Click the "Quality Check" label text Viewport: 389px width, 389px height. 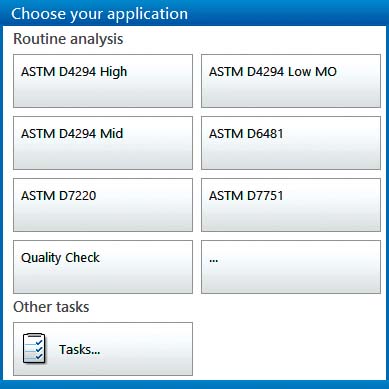[60, 258]
